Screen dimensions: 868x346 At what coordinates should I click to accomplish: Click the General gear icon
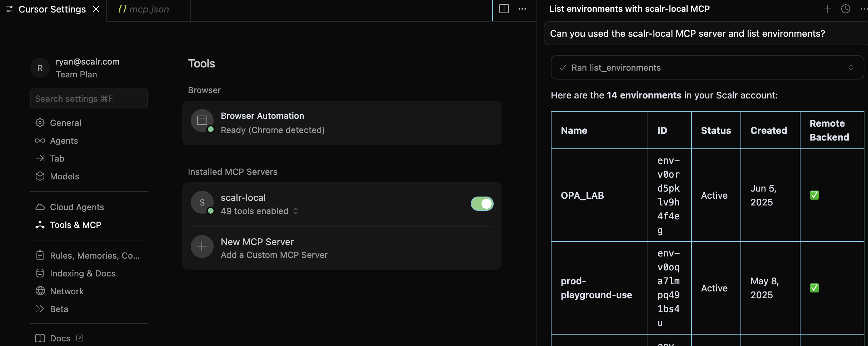(40, 123)
